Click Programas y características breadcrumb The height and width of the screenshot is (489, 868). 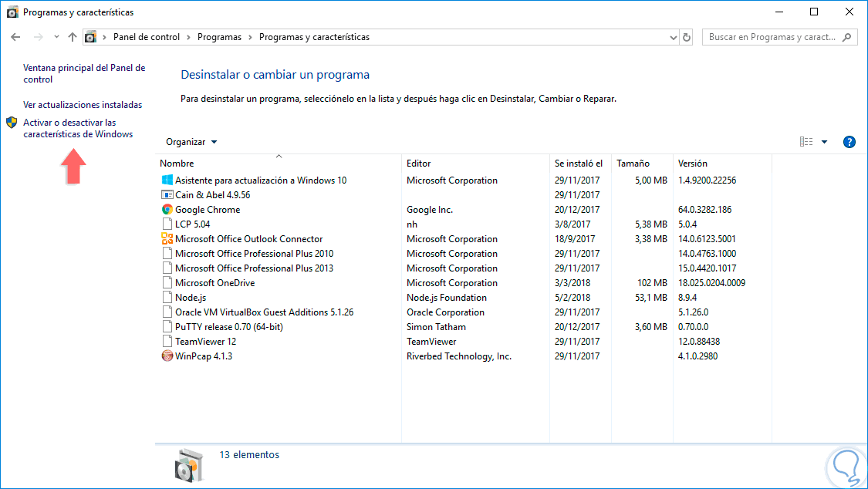pos(314,37)
